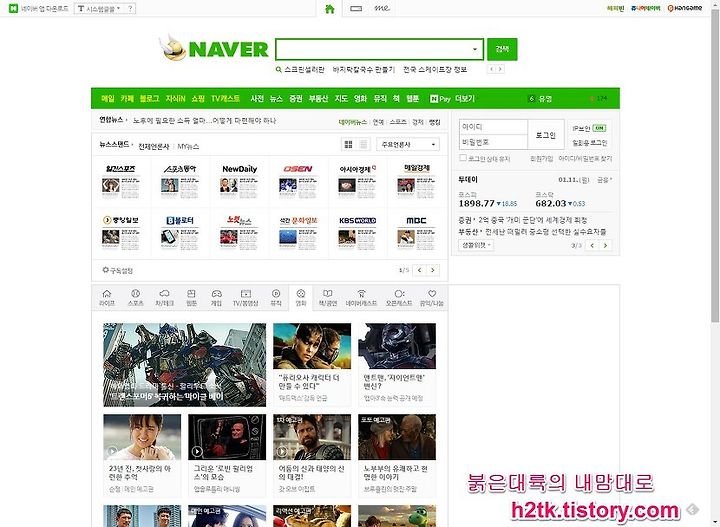Open the 영화 film reel icon tab
Viewport: 720px width, 527px height.
click(x=301, y=297)
